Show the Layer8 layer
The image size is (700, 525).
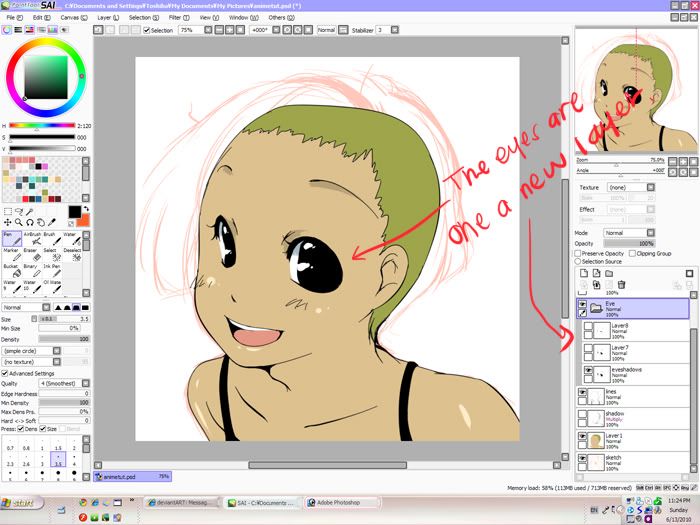[x=588, y=326]
